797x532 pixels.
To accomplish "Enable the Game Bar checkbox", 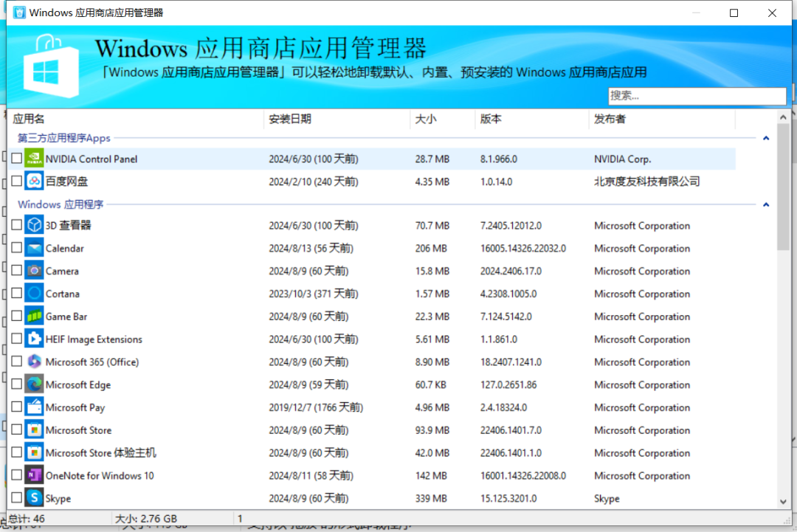I will pos(17,316).
